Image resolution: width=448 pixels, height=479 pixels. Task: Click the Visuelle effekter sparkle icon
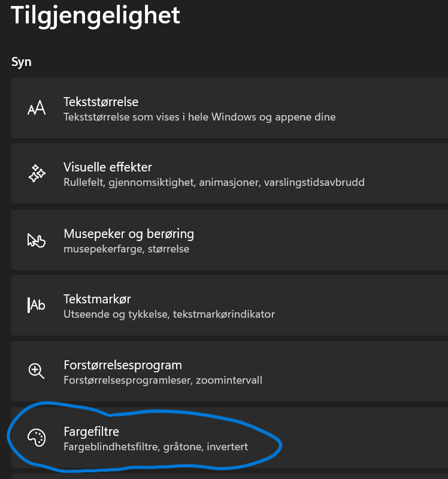37,174
